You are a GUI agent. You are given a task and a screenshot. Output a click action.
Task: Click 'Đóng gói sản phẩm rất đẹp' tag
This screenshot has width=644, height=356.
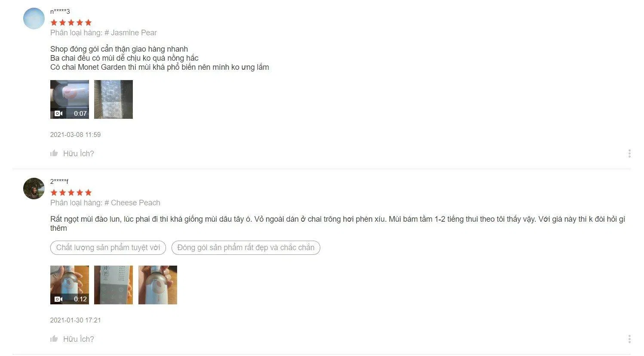click(246, 248)
